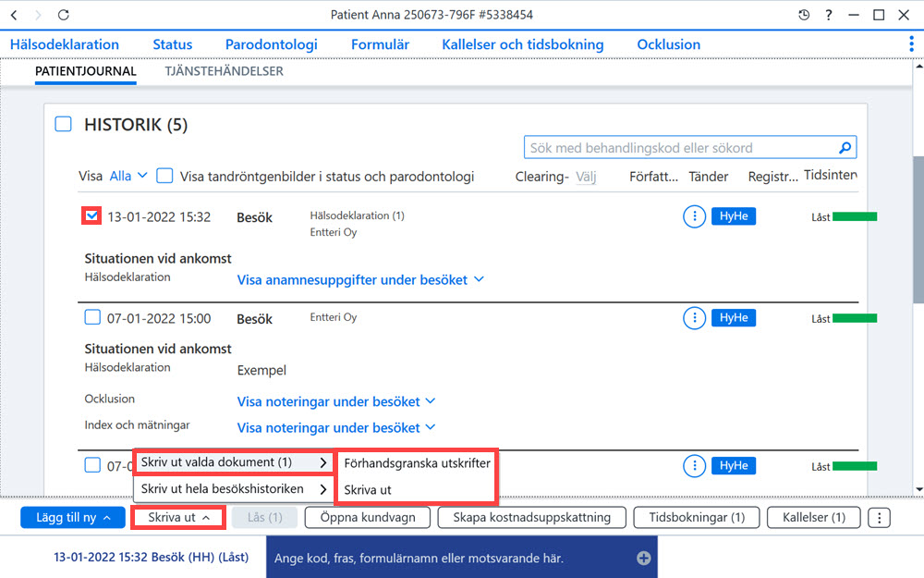
Task: Click the Öppna kundvagn button
Action: coord(368,517)
